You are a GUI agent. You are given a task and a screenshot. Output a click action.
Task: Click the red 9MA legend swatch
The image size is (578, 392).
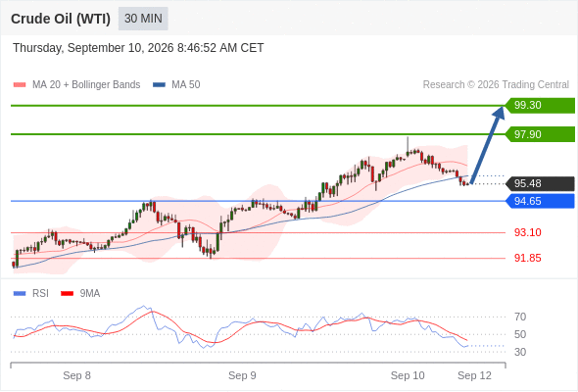click(67, 294)
